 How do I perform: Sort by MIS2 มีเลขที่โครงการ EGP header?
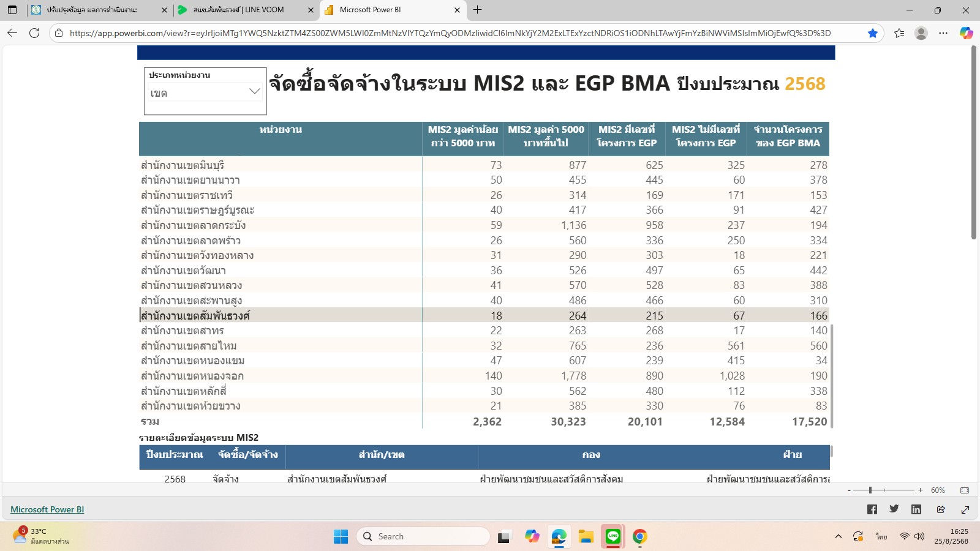[x=627, y=138]
